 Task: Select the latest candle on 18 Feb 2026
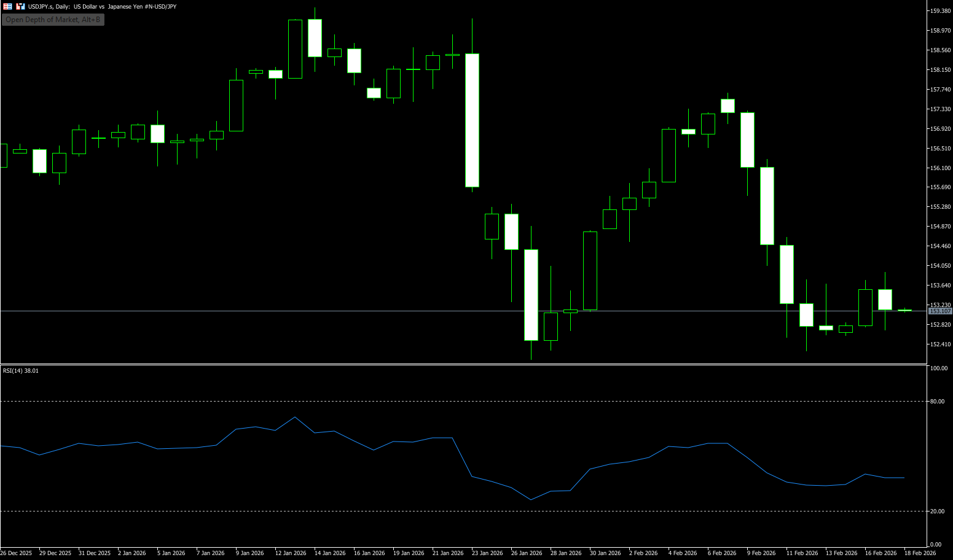coord(904,311)
